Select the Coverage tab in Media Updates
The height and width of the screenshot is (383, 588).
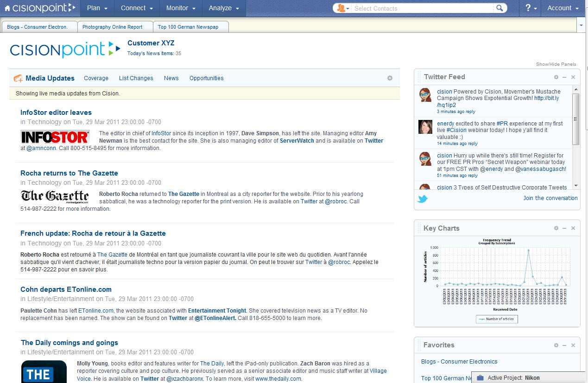(96, 78)
